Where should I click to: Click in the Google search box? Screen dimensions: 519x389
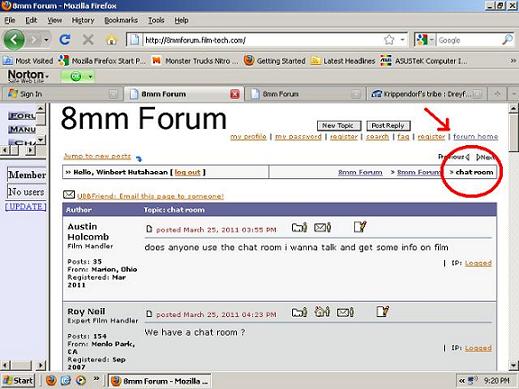469,40
